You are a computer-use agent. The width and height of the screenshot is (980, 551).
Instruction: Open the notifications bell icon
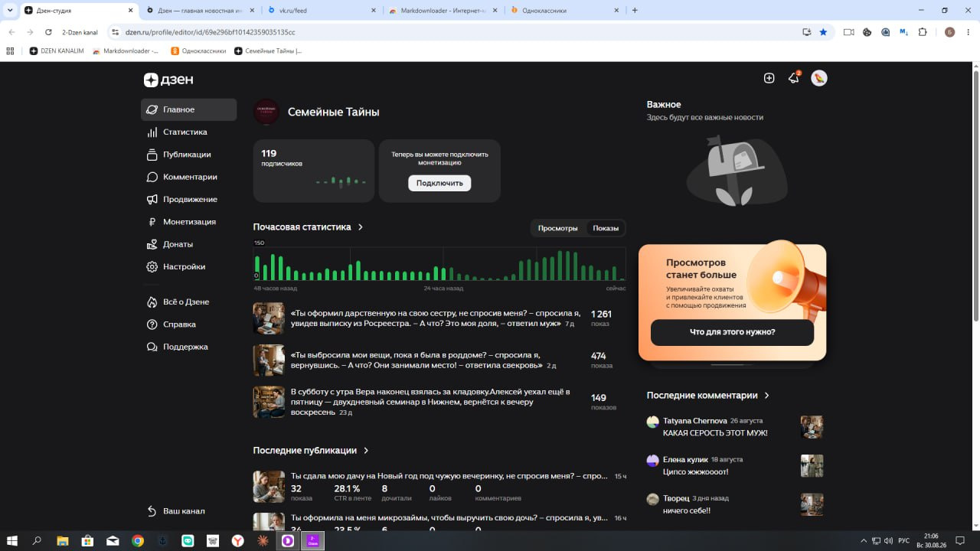[794, 78]
